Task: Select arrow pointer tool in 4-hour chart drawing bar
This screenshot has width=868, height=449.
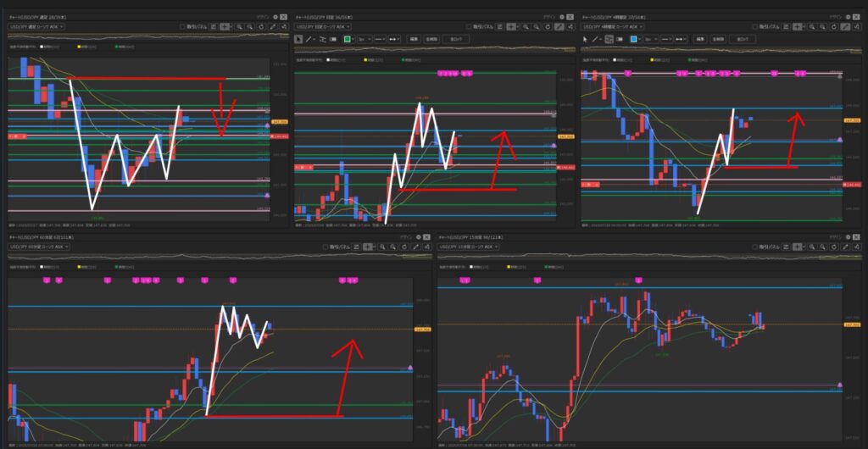Action: pos(585,39)
